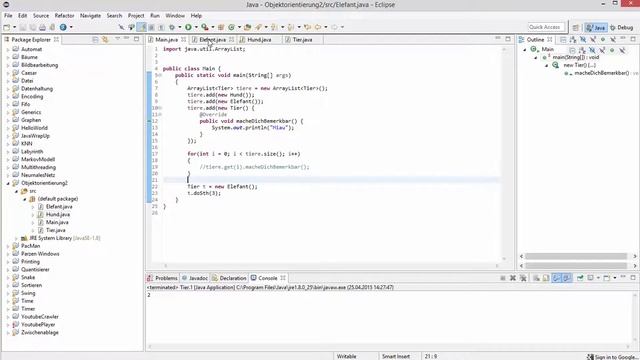This screenshot has width=640, height=360.
Task: Click the blue globe icon in toolbar
Action: click(63, 27)
